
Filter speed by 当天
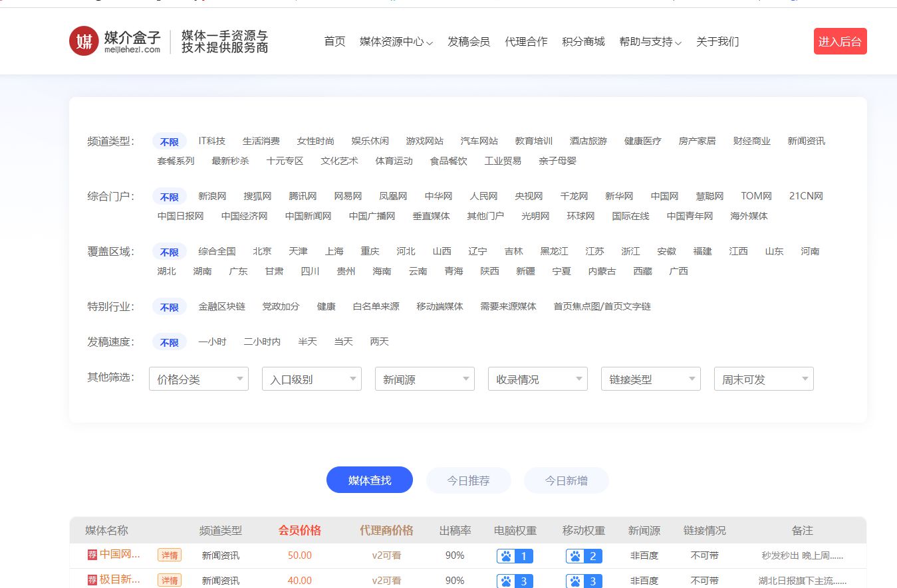[x=343, y=342]
